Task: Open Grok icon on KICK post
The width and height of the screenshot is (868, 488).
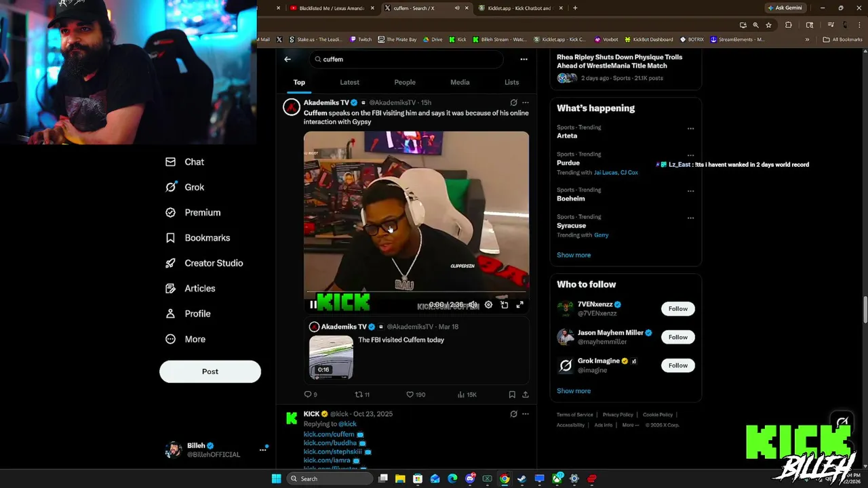Action: (x=513, y=413)
